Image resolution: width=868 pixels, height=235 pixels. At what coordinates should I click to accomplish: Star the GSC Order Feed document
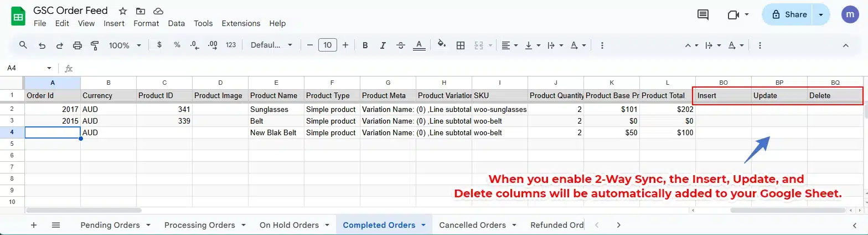click(x=123, y=11)
